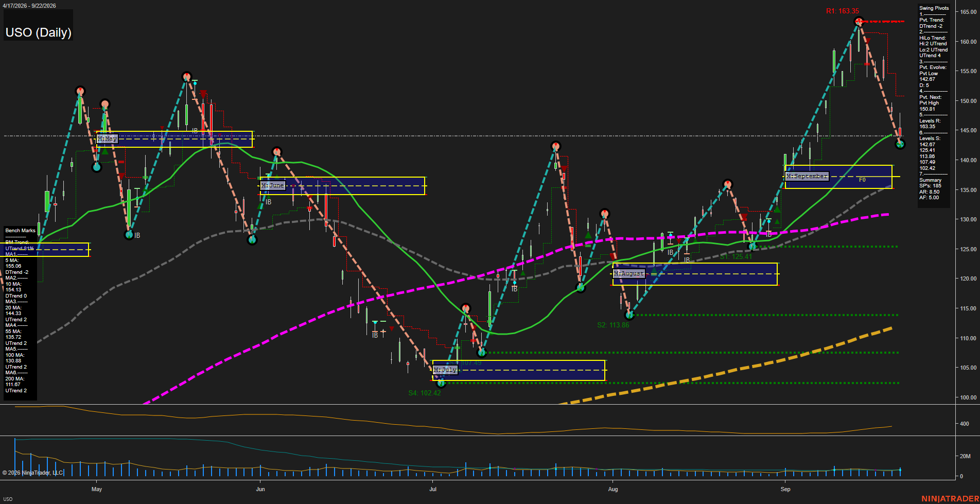Select the USO tab at bottom left
980x504 pixels.
[x=8, y=499]
